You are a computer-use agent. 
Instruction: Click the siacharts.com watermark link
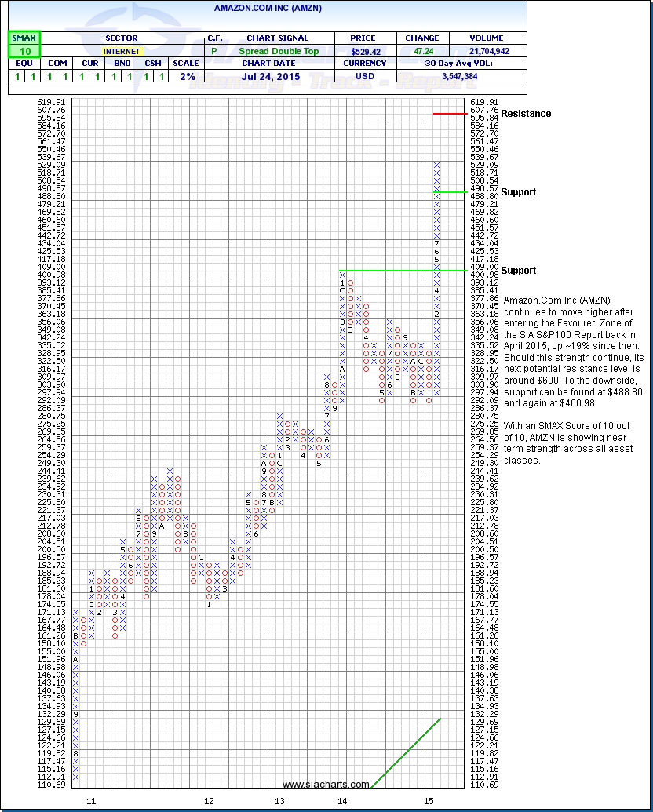326,785
